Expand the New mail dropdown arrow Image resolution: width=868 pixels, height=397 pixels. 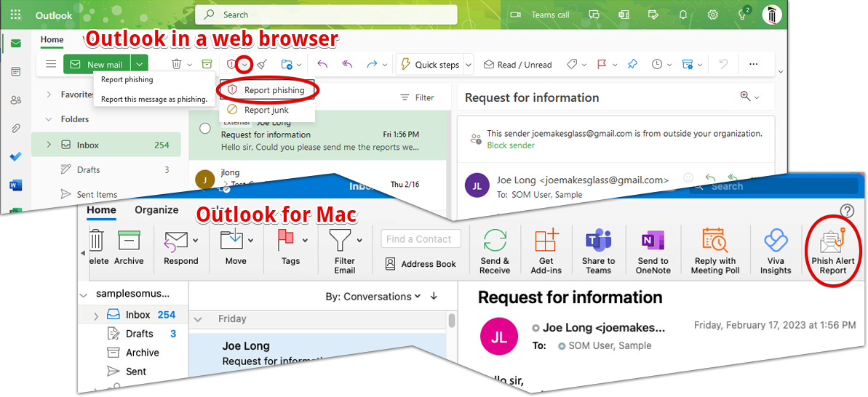pos(140,65)
